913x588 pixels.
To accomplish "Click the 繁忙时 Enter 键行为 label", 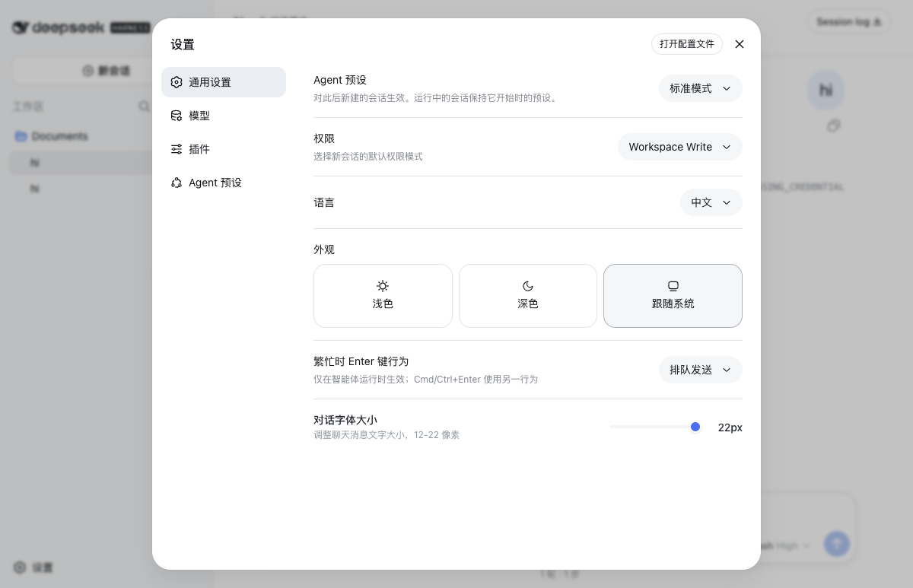I will pos(361,361).
